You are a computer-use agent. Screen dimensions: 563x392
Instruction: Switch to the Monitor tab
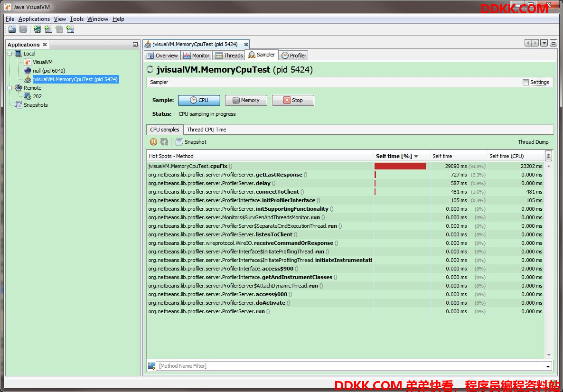tap(197, 55)
